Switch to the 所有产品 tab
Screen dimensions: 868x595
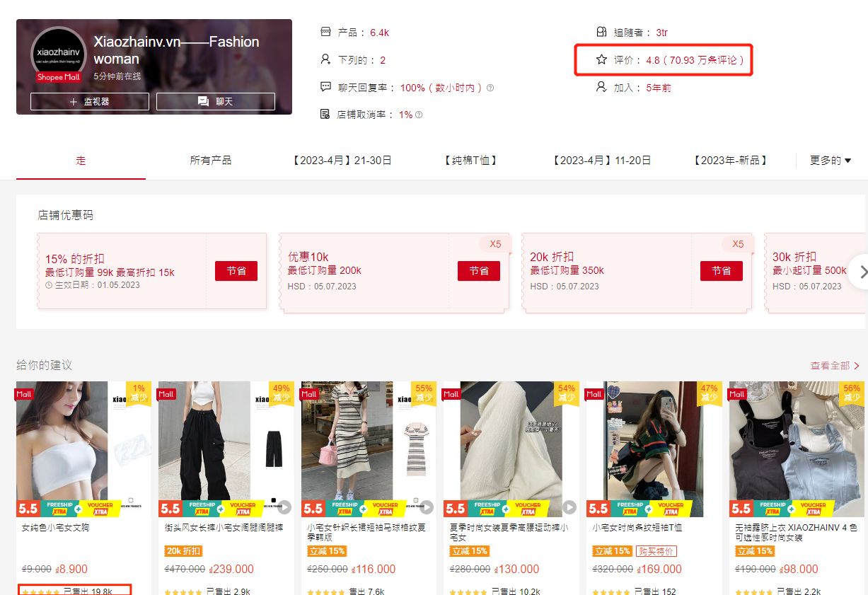(x=210, y=161)
